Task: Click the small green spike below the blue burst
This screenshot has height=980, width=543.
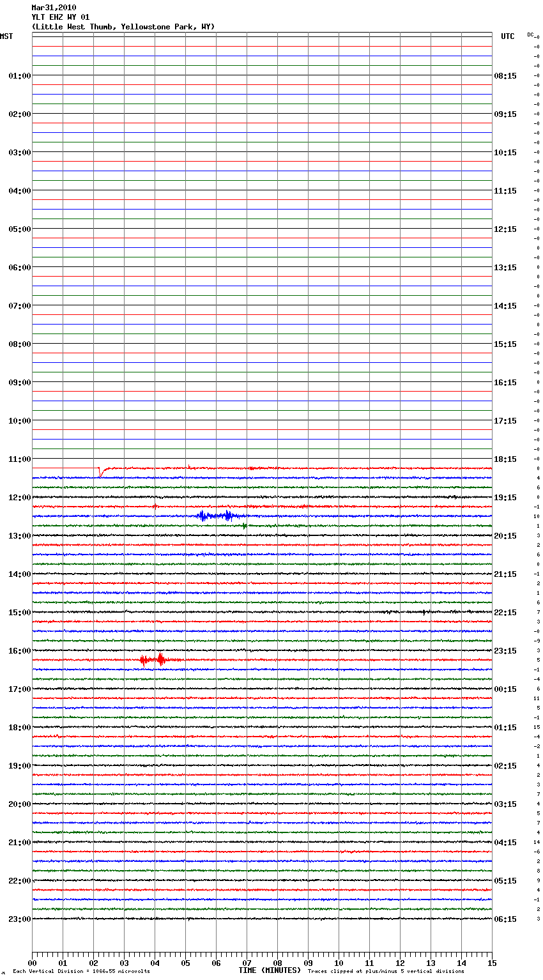Action: pos(244,526)
